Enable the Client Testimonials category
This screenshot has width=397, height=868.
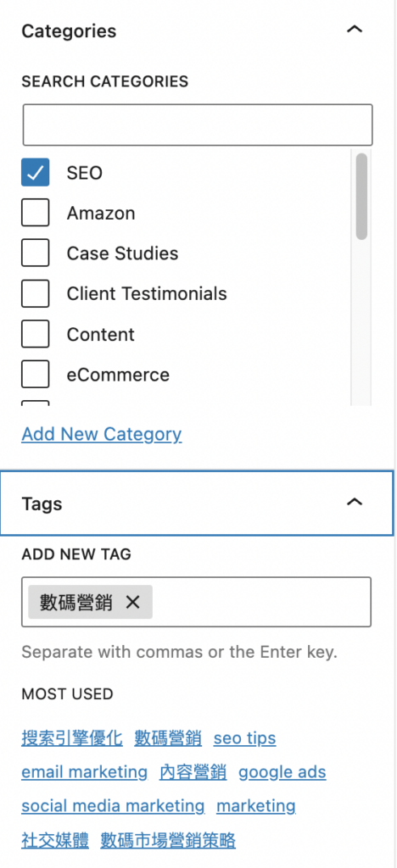tap(36, 293)
